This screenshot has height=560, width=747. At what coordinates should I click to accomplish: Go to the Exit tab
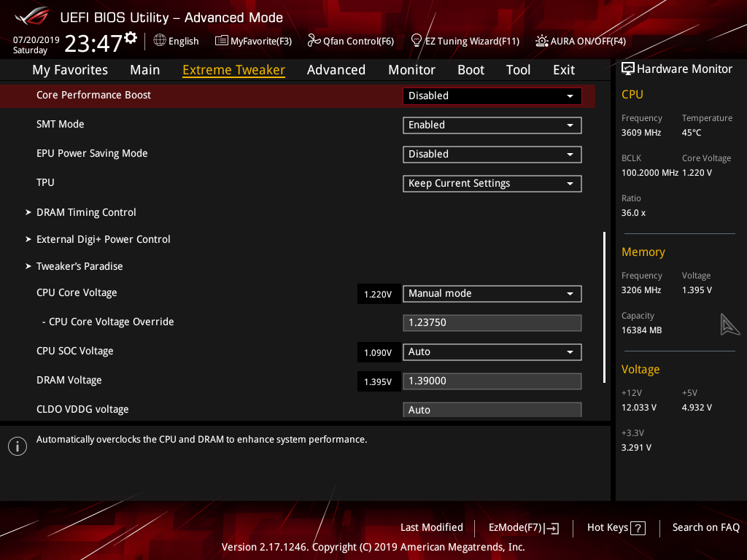(564, 70)
